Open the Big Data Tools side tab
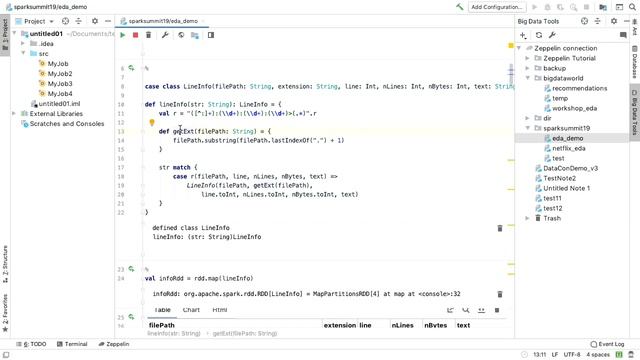This screenshot has height=360, width=640. coord(635,112)
